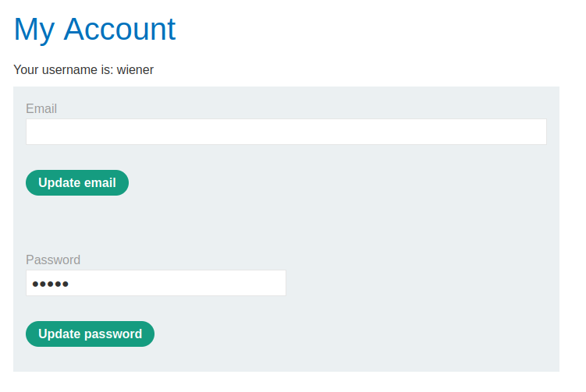Click gray panel space between the two forms

(x=286, y=226)
